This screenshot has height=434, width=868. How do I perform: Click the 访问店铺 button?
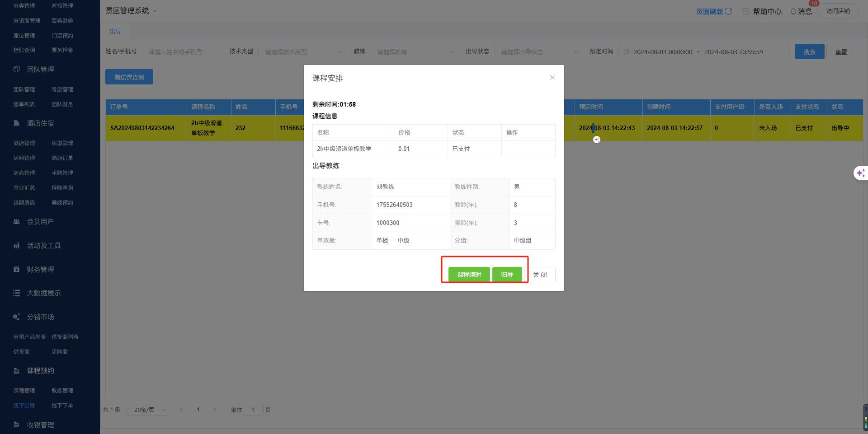pyautogui.click(x=838, y=11)
